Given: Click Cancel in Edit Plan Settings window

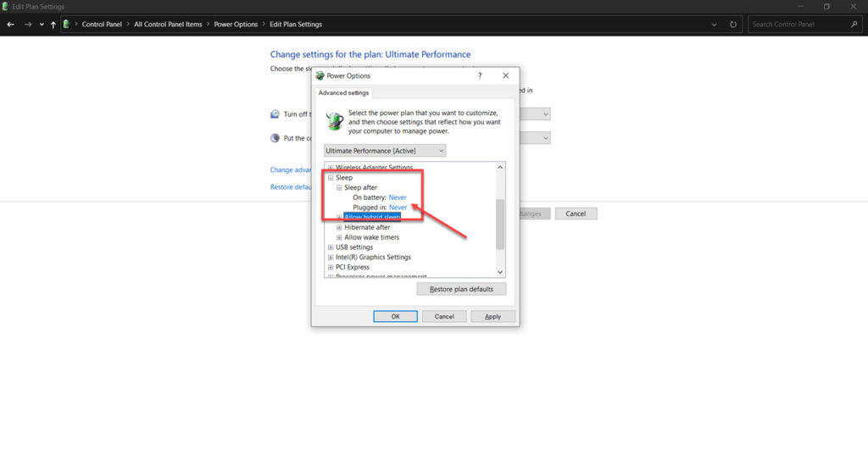Looking at the screenshot, I should (x=576, y=213).
